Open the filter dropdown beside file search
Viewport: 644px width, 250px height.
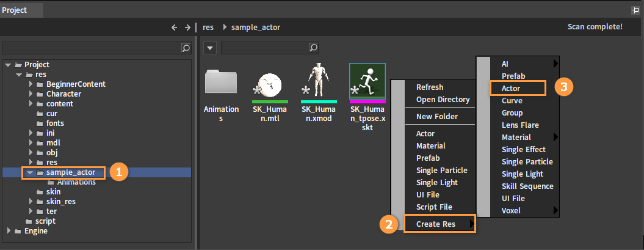pos(210,48)
